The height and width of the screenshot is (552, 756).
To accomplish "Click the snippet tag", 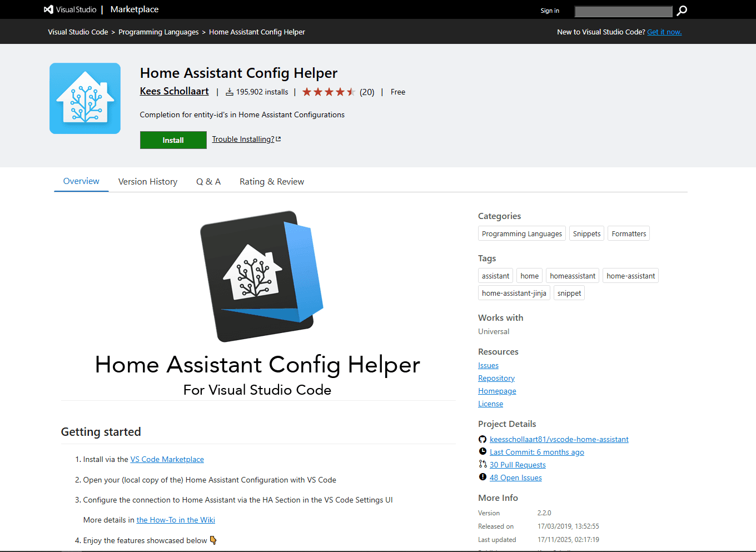I will pyautogui.click(x=569, y=293).
